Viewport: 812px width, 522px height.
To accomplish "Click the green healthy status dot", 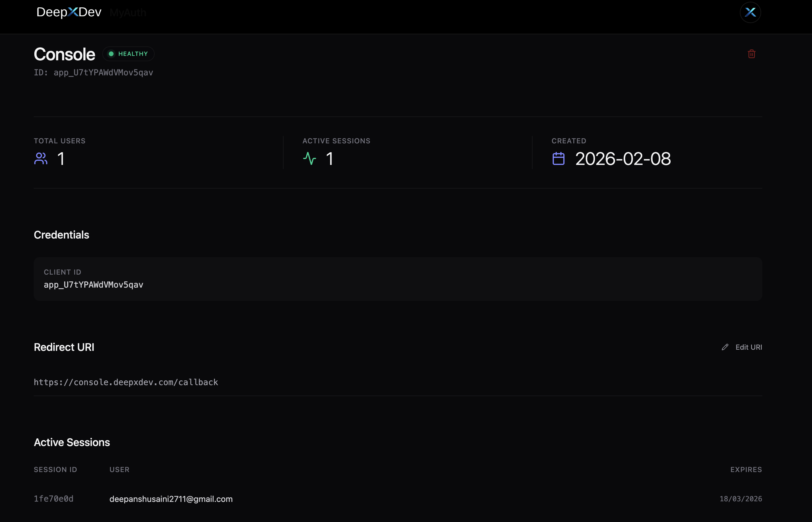I will [x=111, y=54].
